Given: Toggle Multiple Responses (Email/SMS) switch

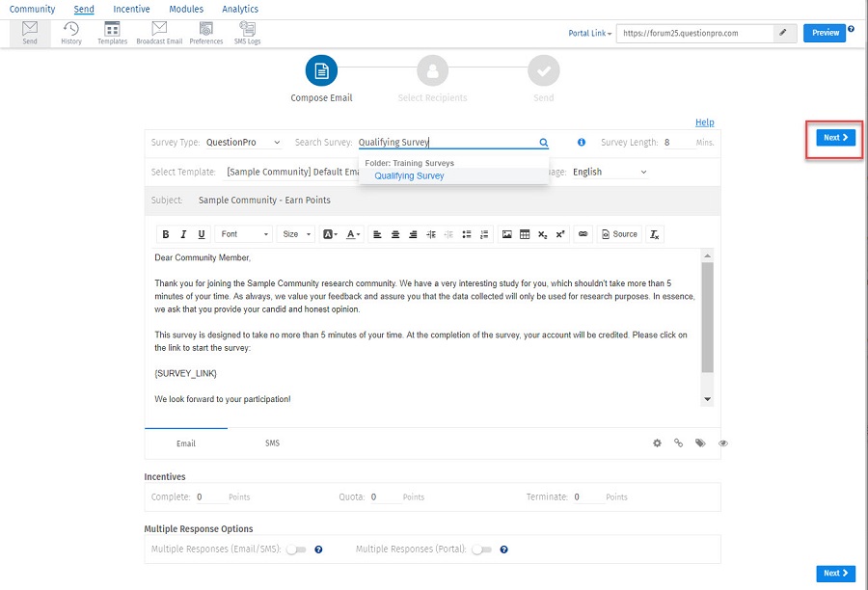Looking at the screenshot, I should coord(296,550).
